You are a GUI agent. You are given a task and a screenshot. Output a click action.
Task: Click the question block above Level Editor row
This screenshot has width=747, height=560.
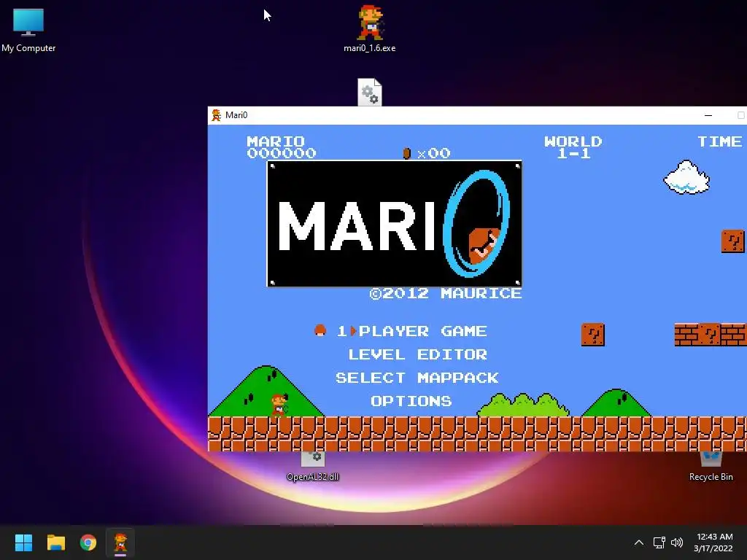[x=593, y=334]
